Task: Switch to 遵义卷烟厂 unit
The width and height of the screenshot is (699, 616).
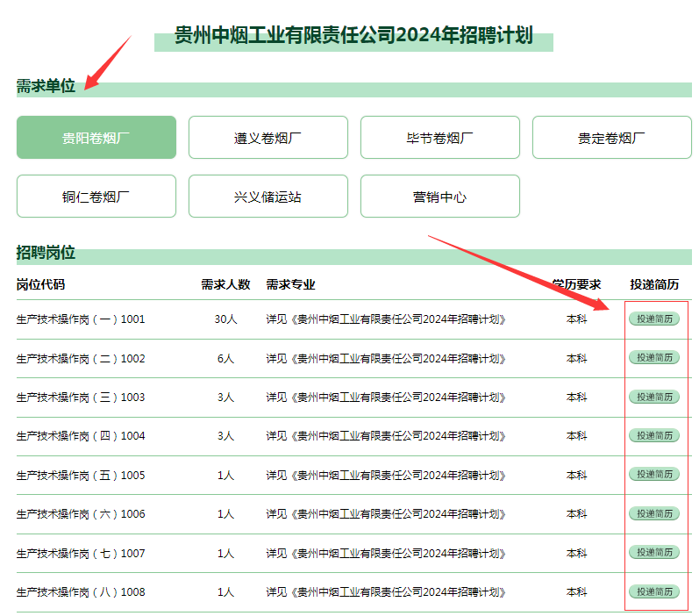Action: [267, 138]
